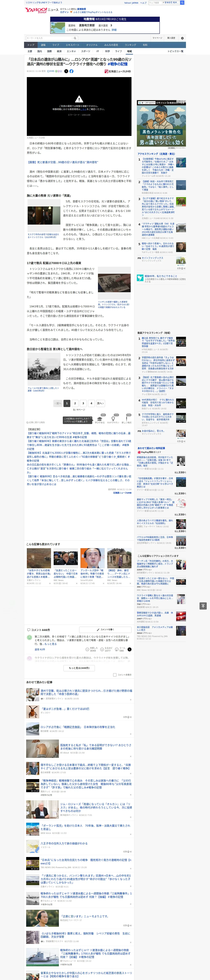This screenshot has height=980, width=210.
Task: Click the blue search magnifier button at top
Action: point(182,3)
